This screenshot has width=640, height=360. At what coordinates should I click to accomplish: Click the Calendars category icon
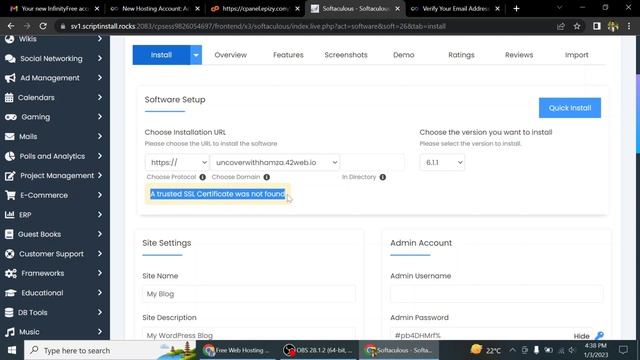coord(9,98)
